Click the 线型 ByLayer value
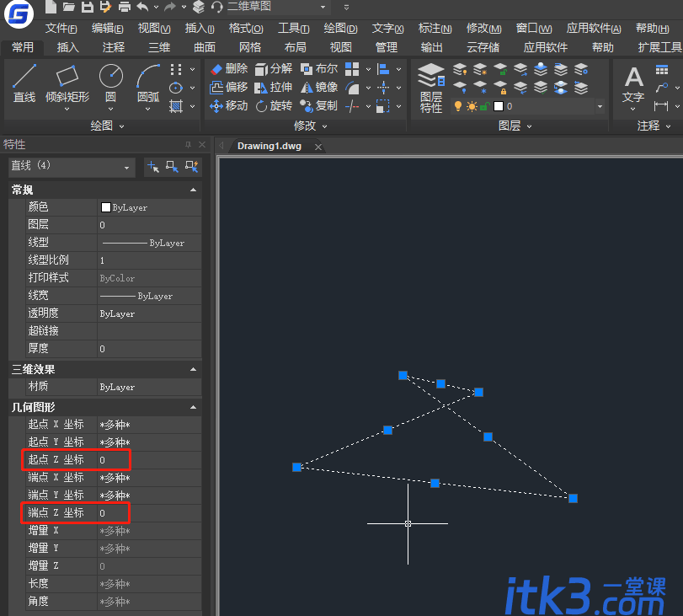The image size is (683, 616). pos(149,243)
